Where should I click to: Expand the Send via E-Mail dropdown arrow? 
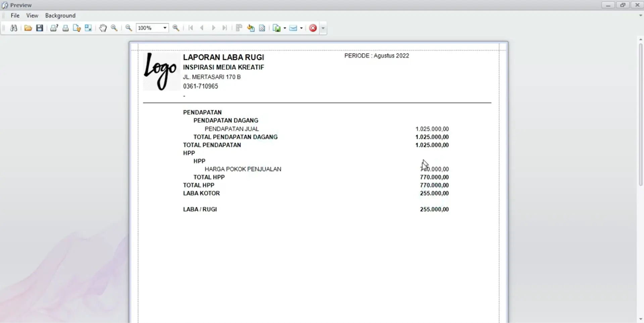pos(301,28)
